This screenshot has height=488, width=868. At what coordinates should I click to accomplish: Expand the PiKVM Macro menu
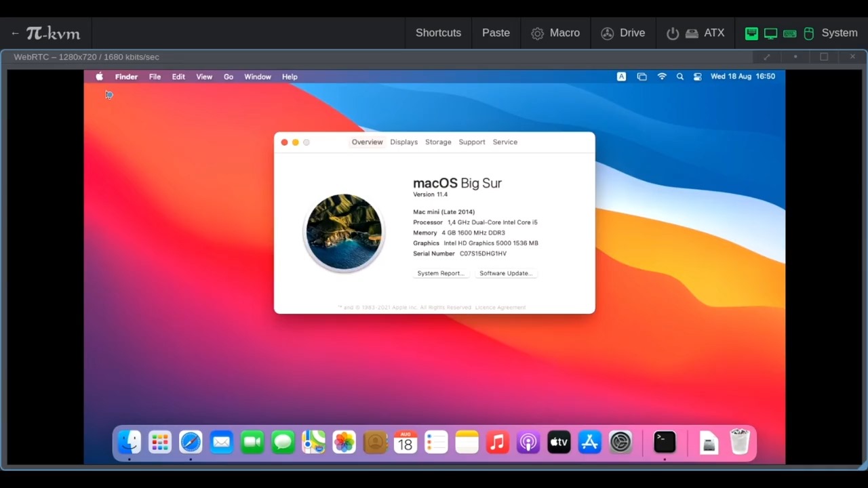(x=555, y=33)
